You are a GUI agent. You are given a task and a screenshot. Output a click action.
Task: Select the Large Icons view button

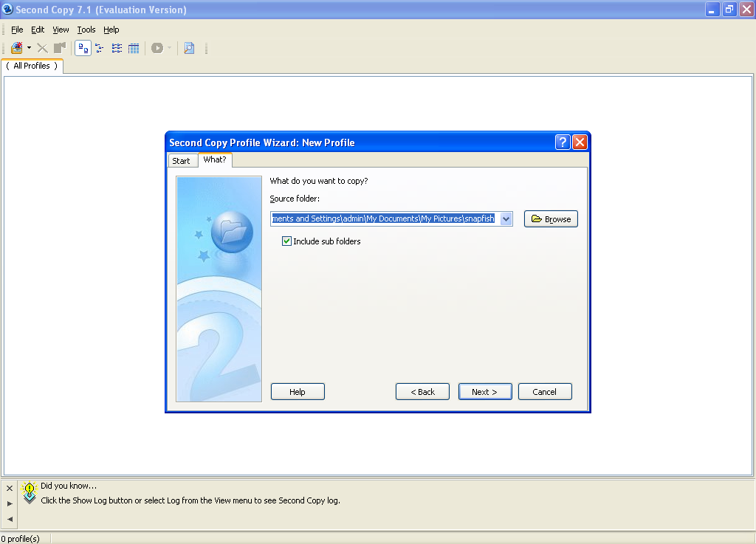coord(83,48)
